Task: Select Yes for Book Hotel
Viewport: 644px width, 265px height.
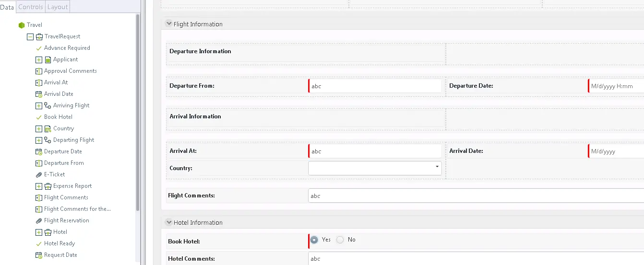Action: click(314, 240)
